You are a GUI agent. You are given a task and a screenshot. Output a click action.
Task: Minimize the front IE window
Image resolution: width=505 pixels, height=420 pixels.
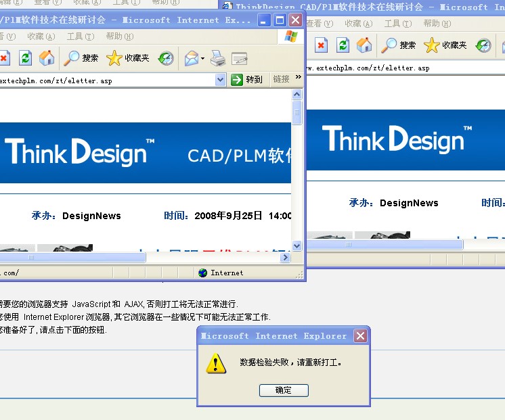coord(263,20)
